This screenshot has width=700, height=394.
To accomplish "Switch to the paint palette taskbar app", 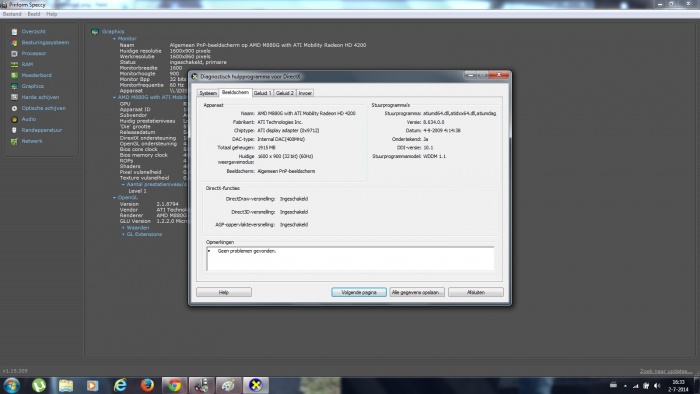I will point(229,385).
